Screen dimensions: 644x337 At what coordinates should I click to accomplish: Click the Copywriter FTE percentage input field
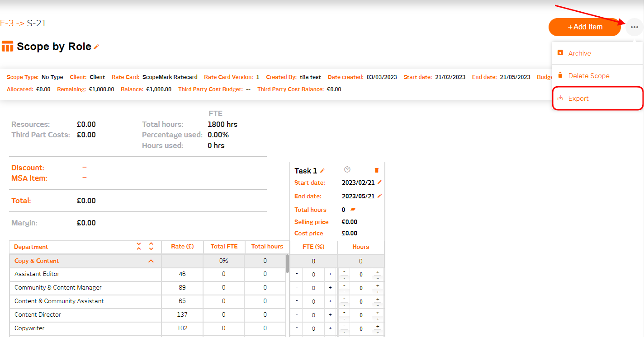tap(313, 328)
